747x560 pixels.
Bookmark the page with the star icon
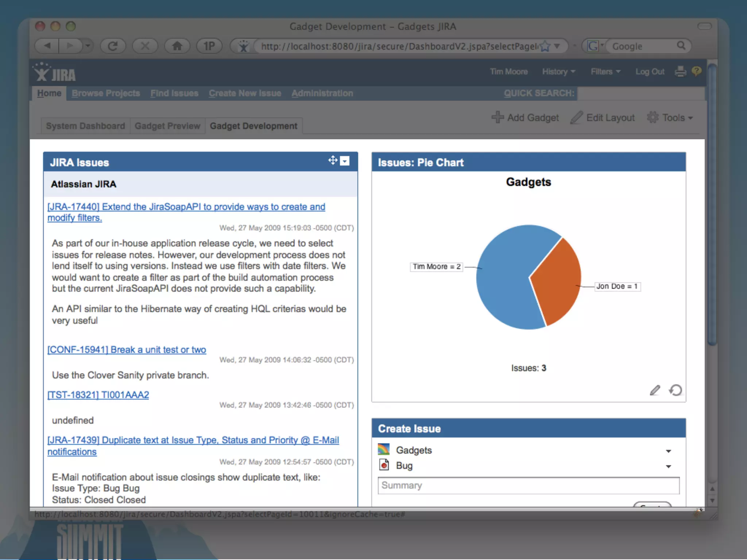coord(545,46)
